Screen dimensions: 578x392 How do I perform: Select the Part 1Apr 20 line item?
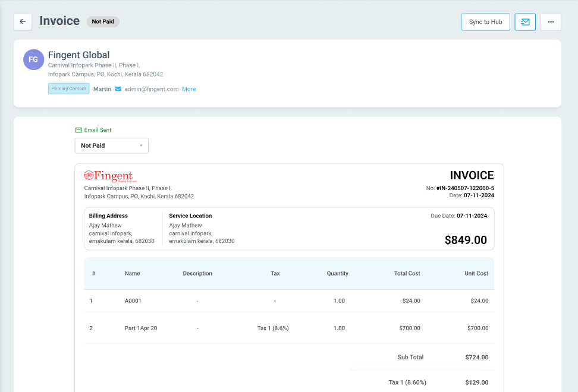tap(141, 328)
